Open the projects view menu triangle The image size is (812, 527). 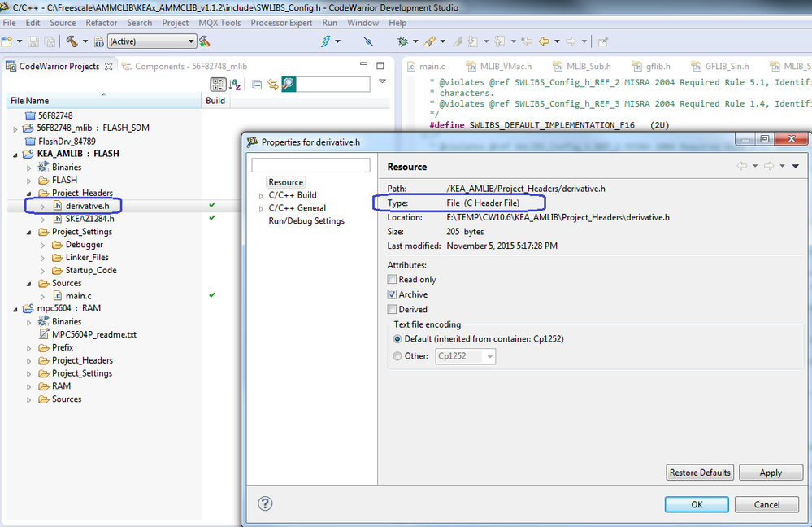382,81
